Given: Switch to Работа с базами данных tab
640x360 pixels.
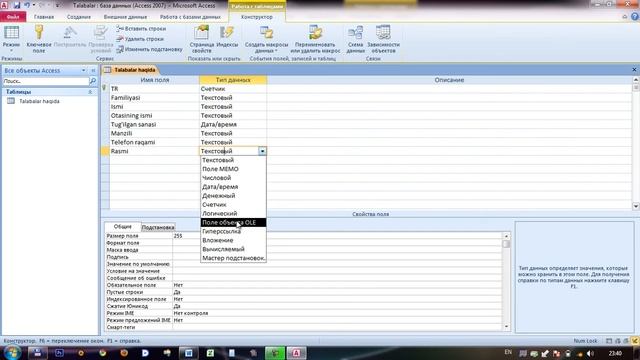Looking at the screenshot, I should [x=190, y=17].
